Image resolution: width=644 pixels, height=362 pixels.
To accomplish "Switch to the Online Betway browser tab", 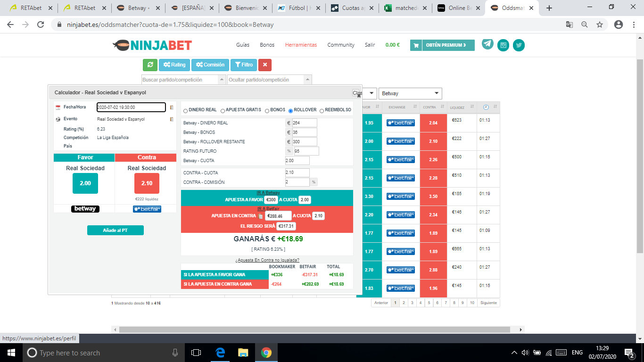I will click(x=459, y=8).
